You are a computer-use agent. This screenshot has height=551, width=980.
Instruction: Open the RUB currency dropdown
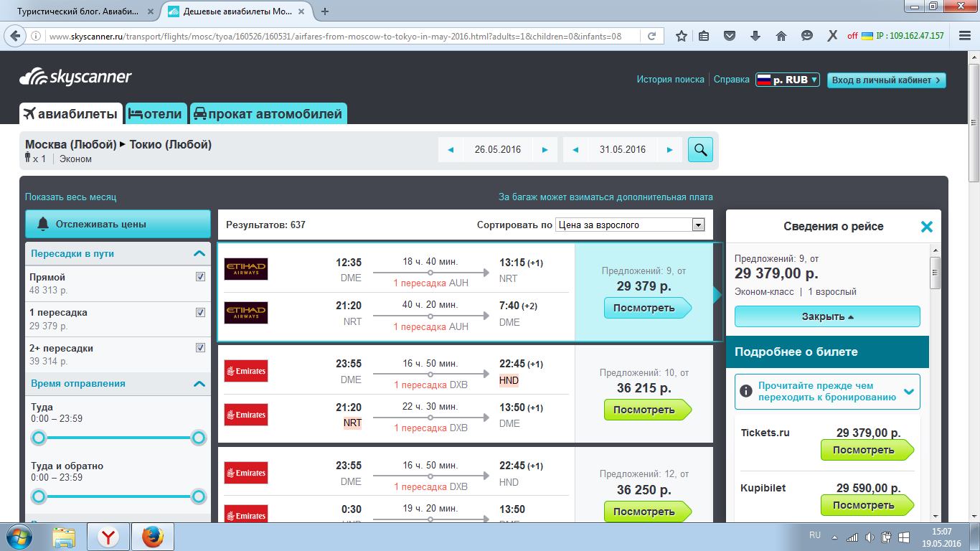[x=788, y=80]
